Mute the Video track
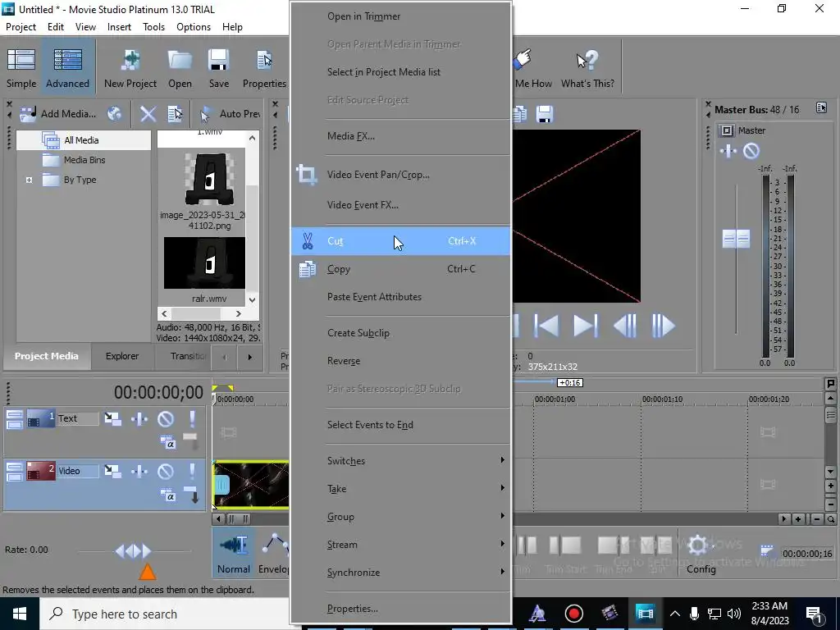The height and width of the screenshot is (630, 840). pos(166,472)
